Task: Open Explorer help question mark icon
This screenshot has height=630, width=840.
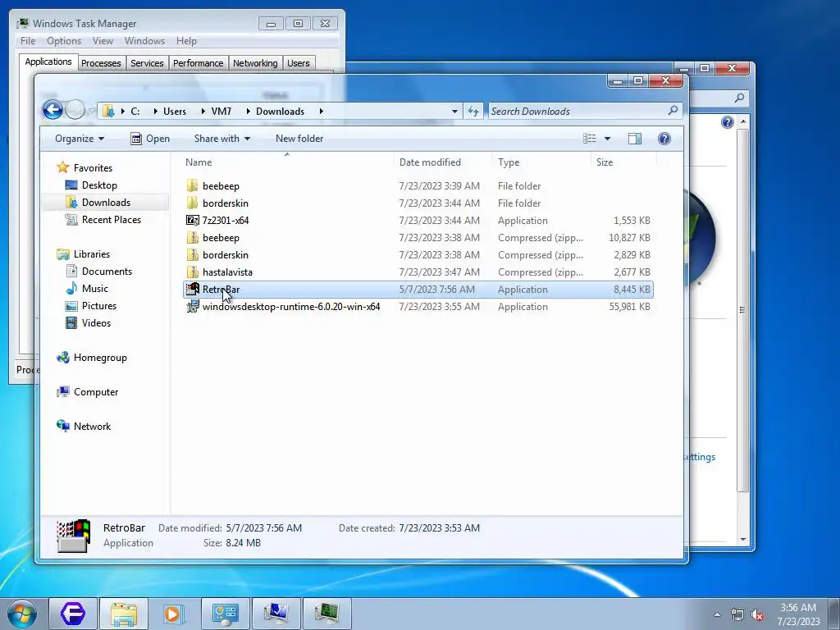Action: click(664, 139)
